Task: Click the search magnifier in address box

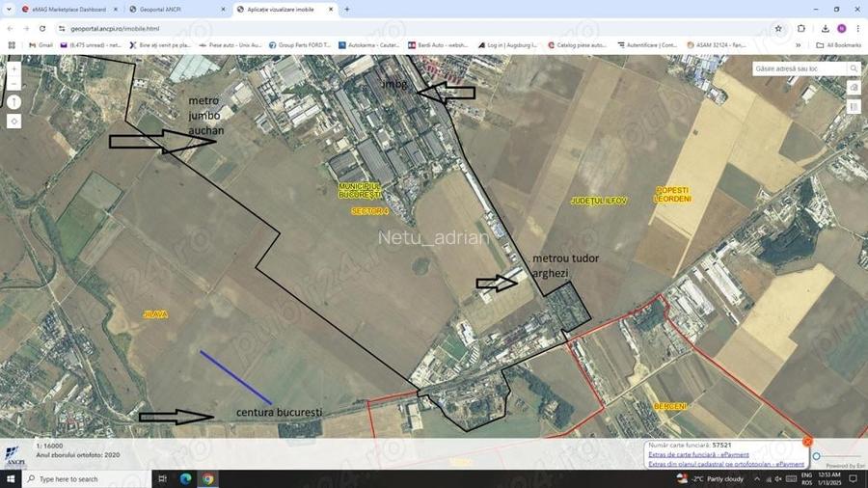Action: [x=854, y=68]
